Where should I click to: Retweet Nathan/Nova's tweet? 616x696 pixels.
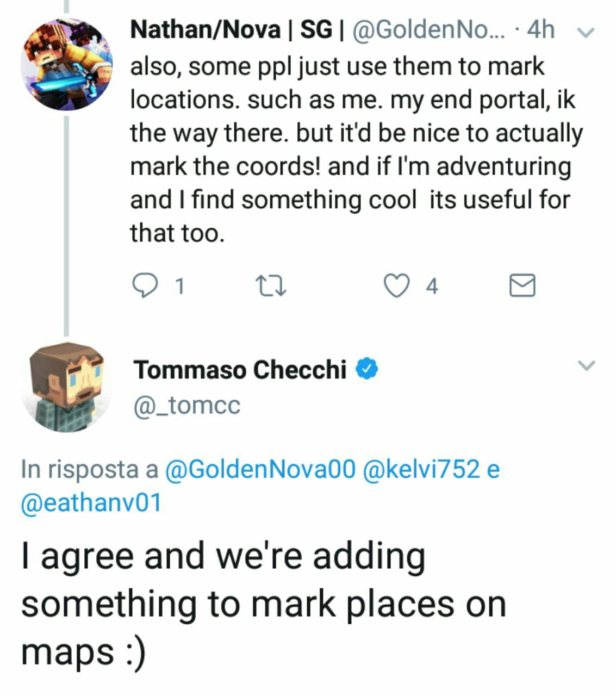point(270,285)
